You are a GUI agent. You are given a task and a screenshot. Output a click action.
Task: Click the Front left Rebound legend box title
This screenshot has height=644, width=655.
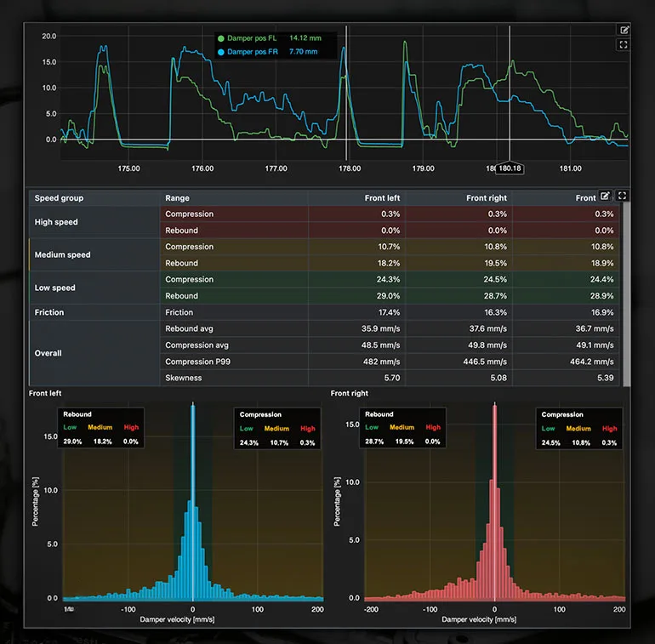(77, 414)
